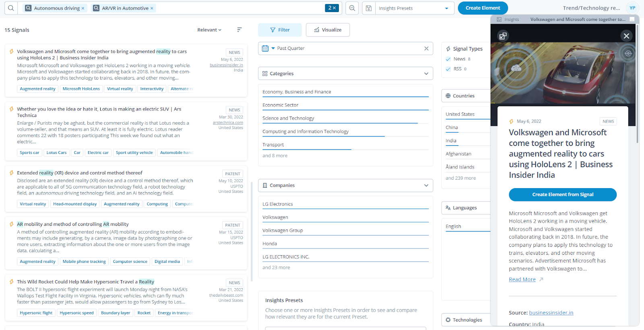This screenshot has height=330, width=644.
Task: Open the Volkswagen and Microsoft signal title
Action: [x=102, y=55]
